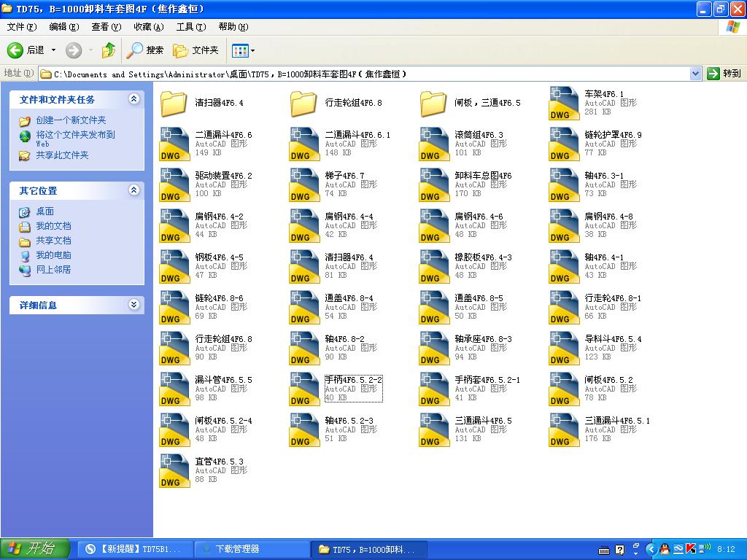
Task: Select the 手柄4F6.5.2-2 DWG icon
Action: 304,389
